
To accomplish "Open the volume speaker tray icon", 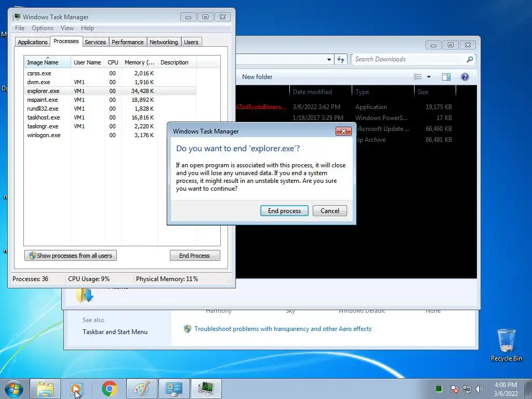I will (x=480, y=389).
